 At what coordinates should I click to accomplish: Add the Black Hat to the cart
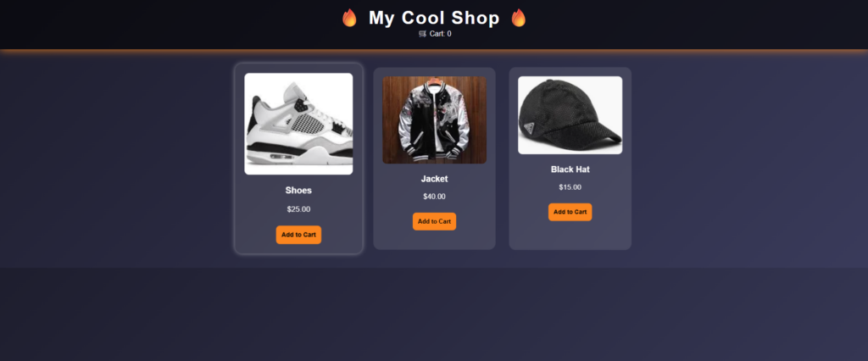[x=570, y=212]
